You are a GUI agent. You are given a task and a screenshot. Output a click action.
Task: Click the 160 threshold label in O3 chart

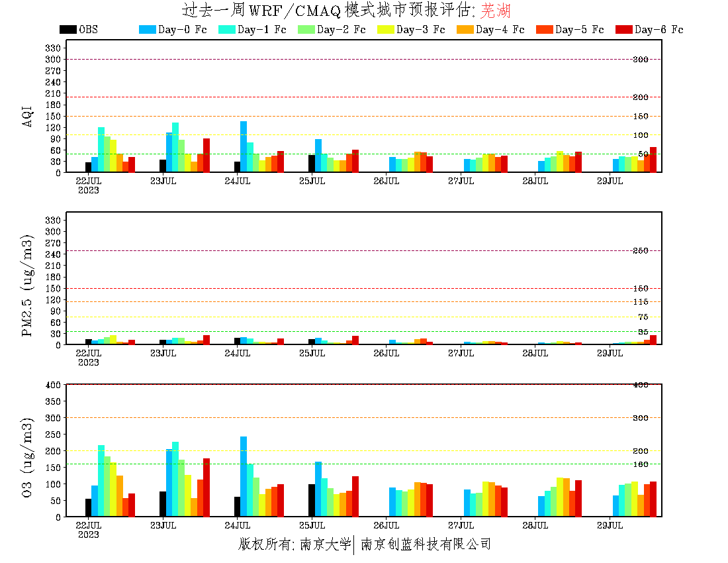coord(640,464)
